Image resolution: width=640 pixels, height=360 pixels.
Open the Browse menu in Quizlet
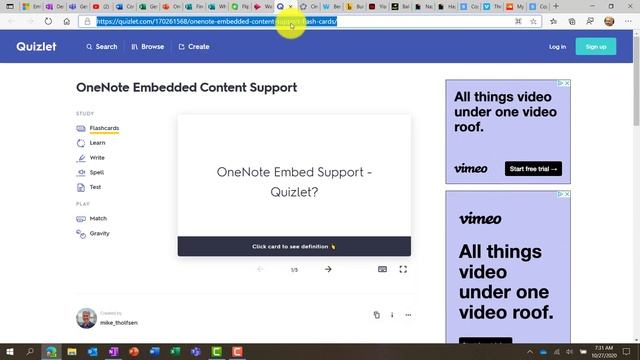click(147, 47)
